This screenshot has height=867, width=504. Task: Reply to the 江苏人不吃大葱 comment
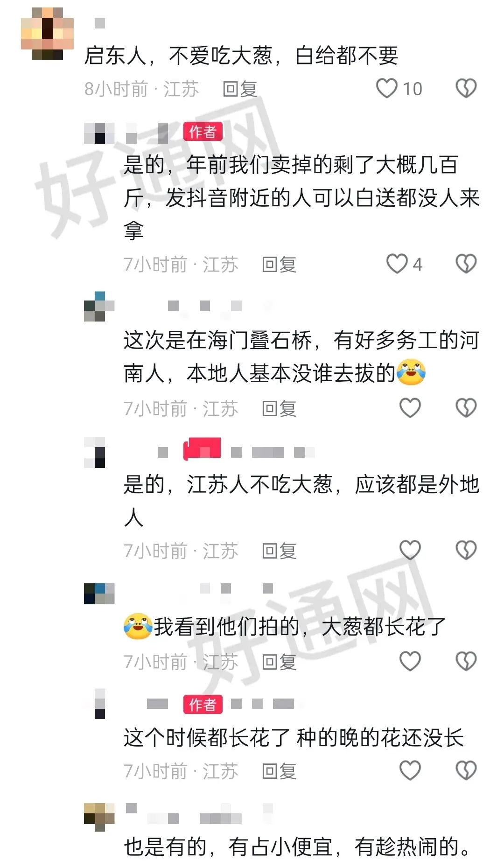279,551
